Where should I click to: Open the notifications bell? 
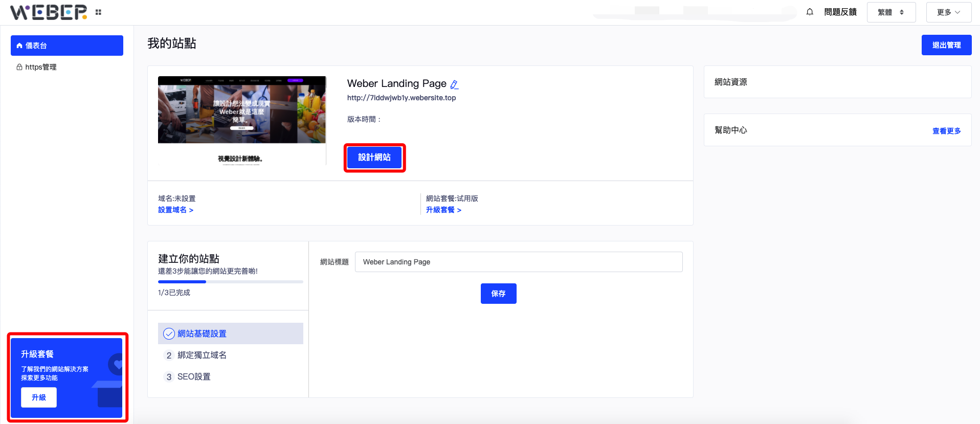pos(810,12)
